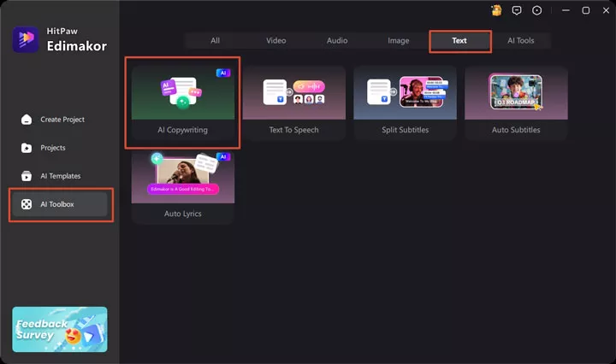Screen dimensions: 616x364
Task: Open the Feedback Survey banner
Action: 60,330
